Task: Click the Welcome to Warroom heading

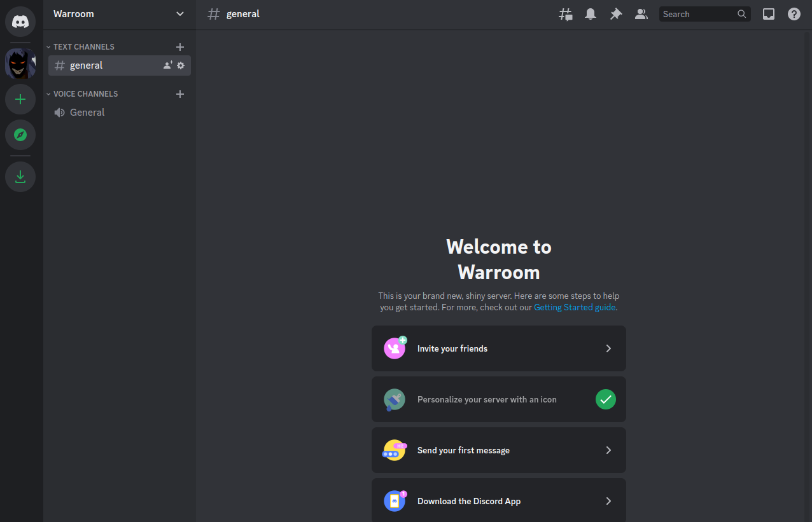Action: pyautogui.click(x=499, y=259)
